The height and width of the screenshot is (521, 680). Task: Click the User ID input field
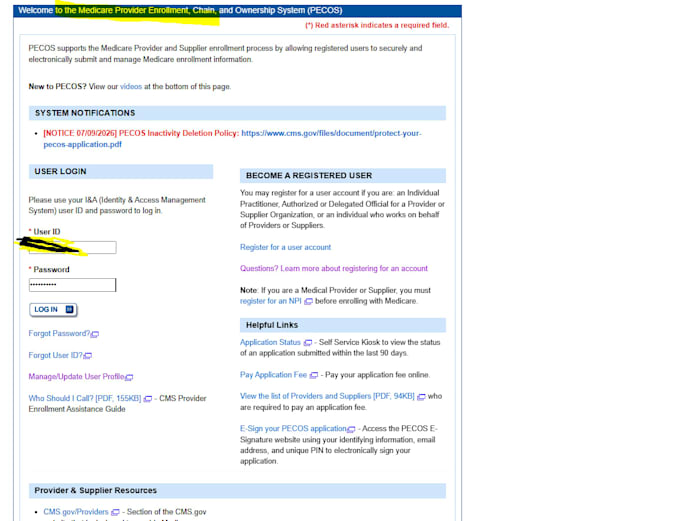point(72,247)
